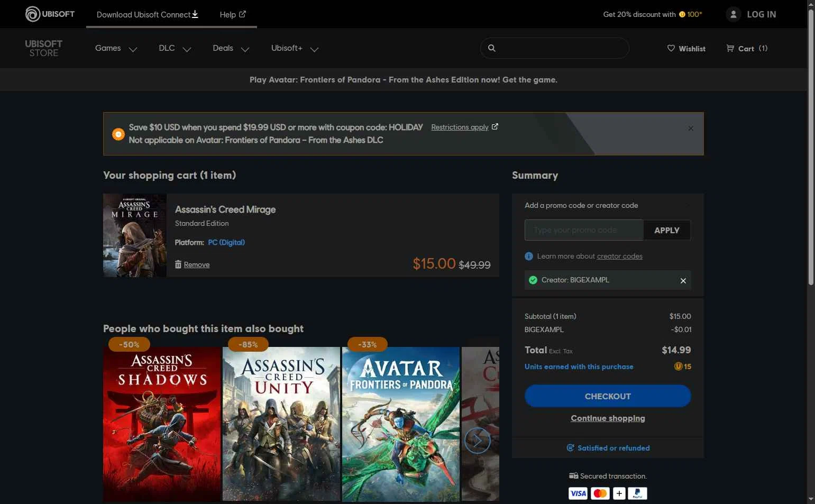Screen dimensions: 815x504
Task: Click the promo code input field
Action: point(584,230)
